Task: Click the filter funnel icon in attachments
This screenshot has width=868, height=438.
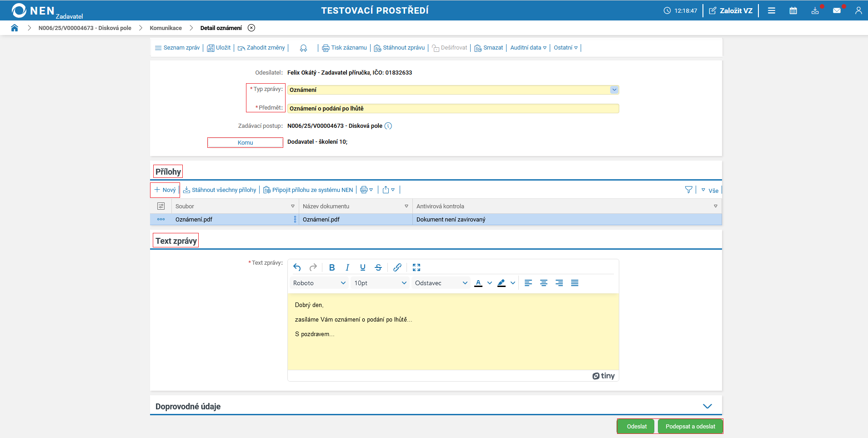Action: 688,190
